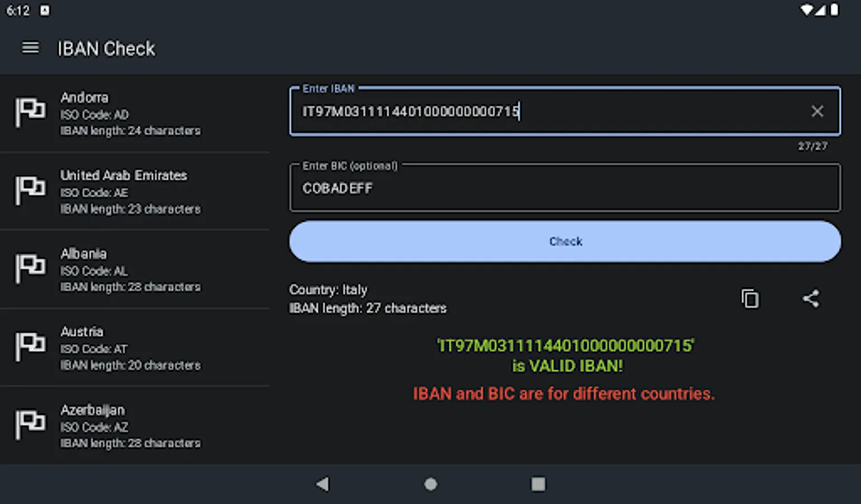This screenshot has height=504, width=861.
Task: Share the IBAN check result
Action: tap(811, 298)
